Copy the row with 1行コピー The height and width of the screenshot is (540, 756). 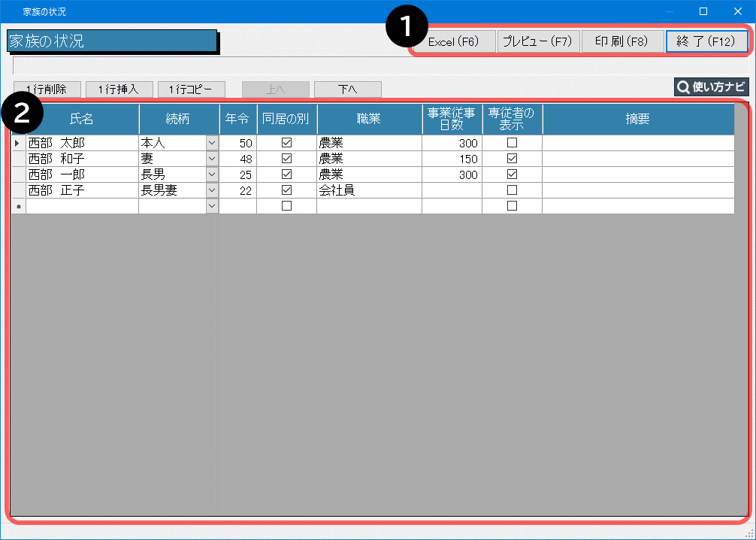click(x=191, y=89)
